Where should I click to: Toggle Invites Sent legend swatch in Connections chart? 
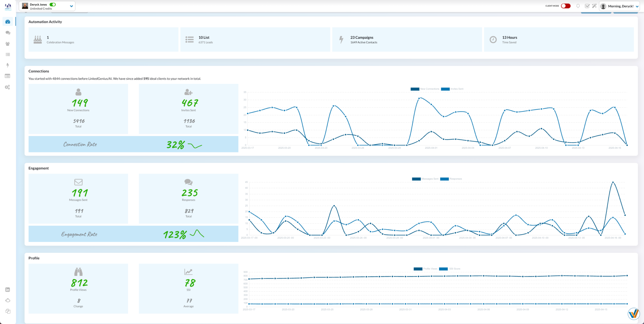click(445, 89)
